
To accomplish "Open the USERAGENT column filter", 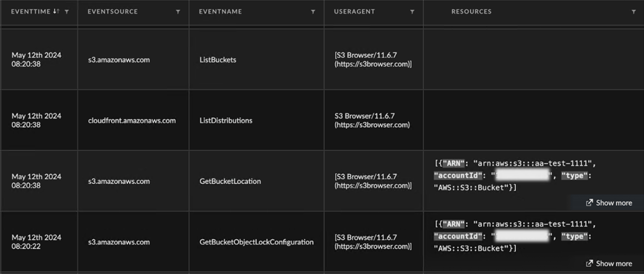I will (x=412, y=12).
